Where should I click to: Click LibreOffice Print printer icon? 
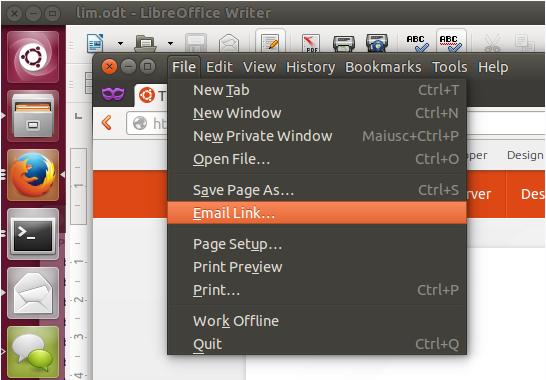[344, 43]
